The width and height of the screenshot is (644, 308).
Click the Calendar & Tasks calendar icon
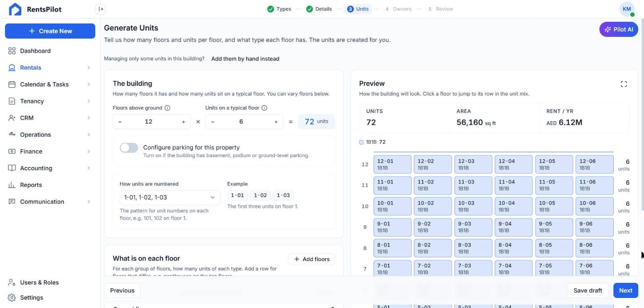(x=12, y=84)
